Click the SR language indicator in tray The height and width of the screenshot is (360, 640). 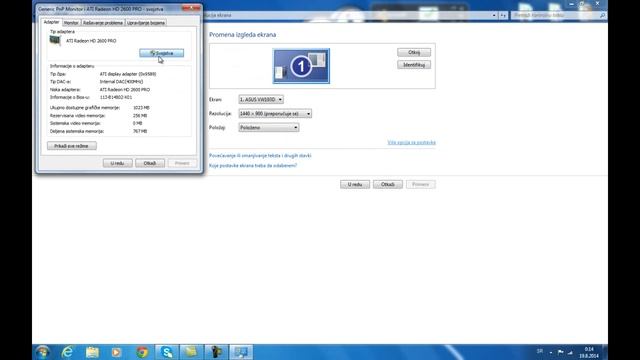pos(540,351)
